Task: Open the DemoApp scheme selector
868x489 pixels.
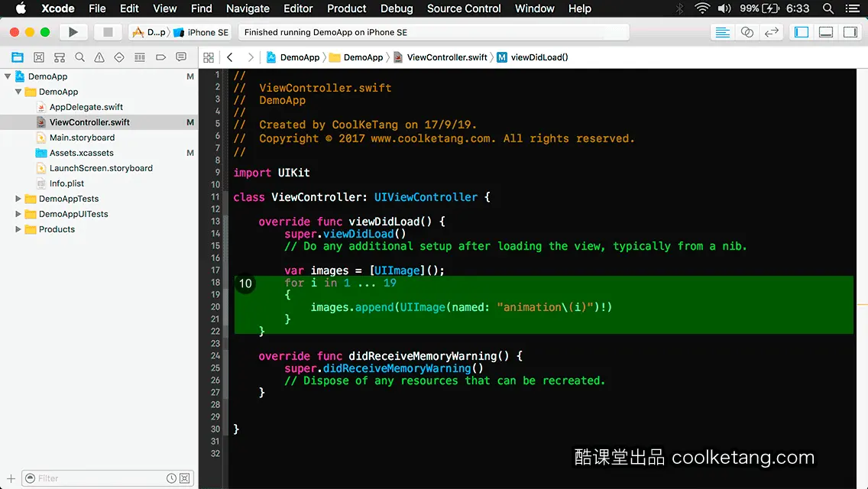Action: click(x=149, y=32)
